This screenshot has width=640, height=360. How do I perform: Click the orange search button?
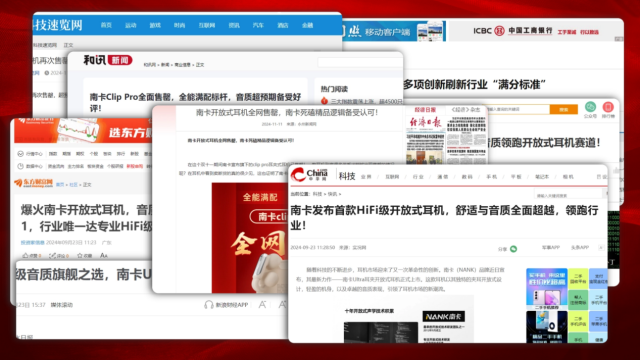564,109
